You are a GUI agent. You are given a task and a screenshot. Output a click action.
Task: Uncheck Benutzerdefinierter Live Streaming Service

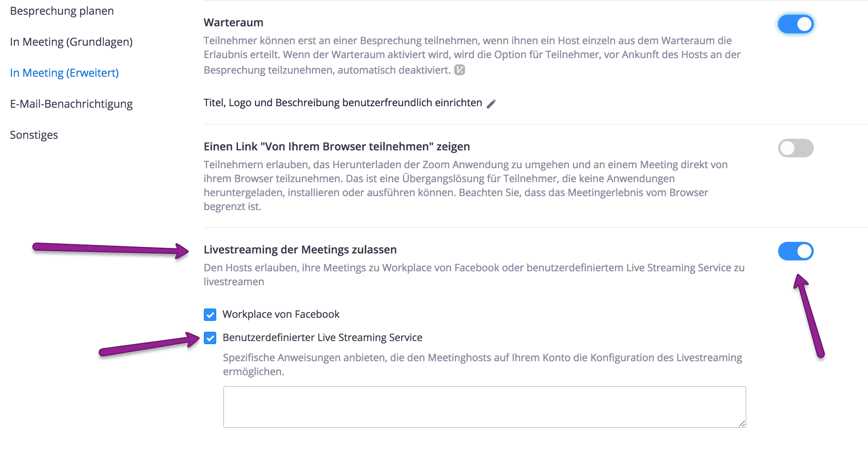210,338
